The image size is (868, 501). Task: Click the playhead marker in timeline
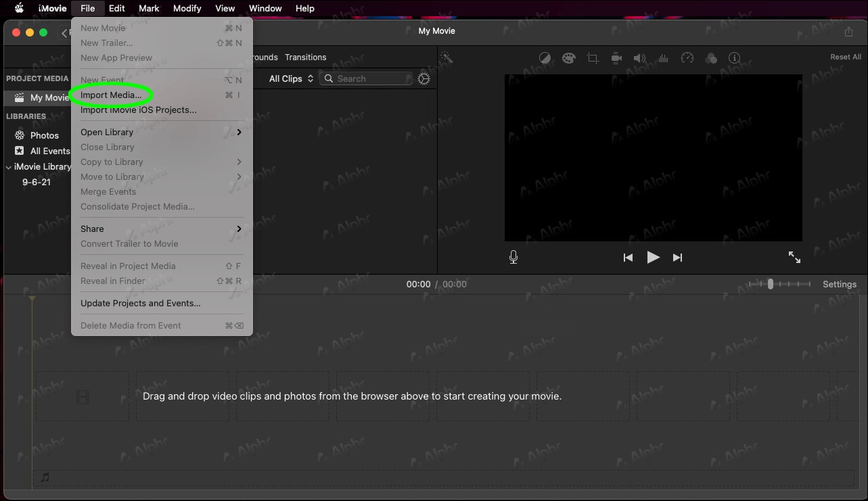pyautogui.click(x=32, y=298)
